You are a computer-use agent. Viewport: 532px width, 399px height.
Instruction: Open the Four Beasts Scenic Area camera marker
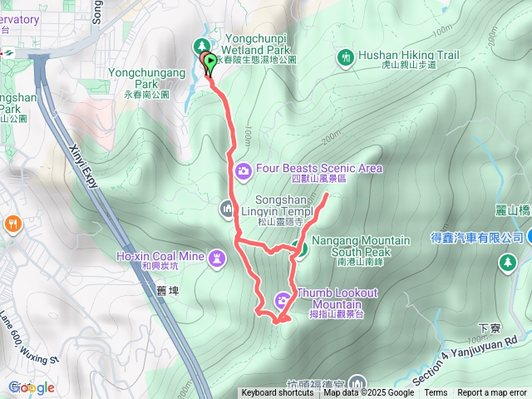click(x=243, y=170)
